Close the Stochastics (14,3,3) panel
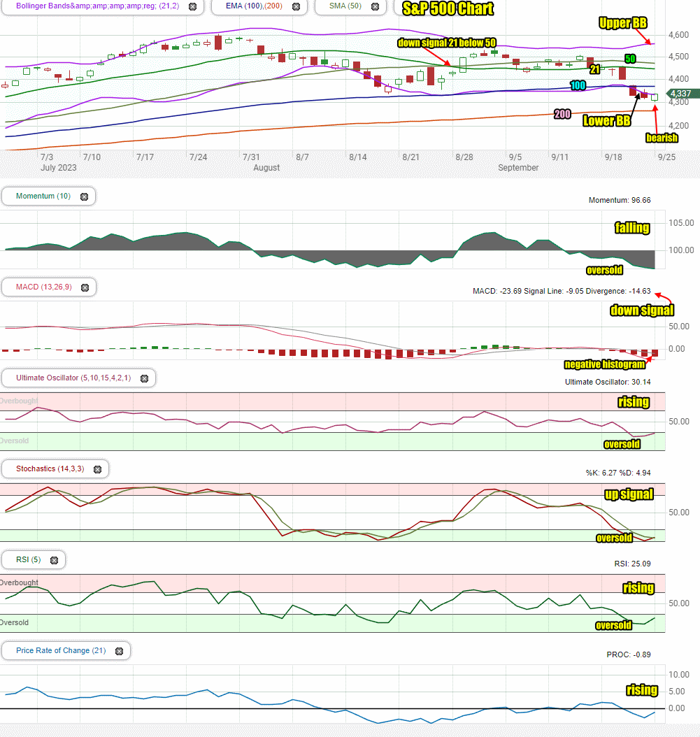This screenshot has height=737, width=700. click(x=97, y=470)
